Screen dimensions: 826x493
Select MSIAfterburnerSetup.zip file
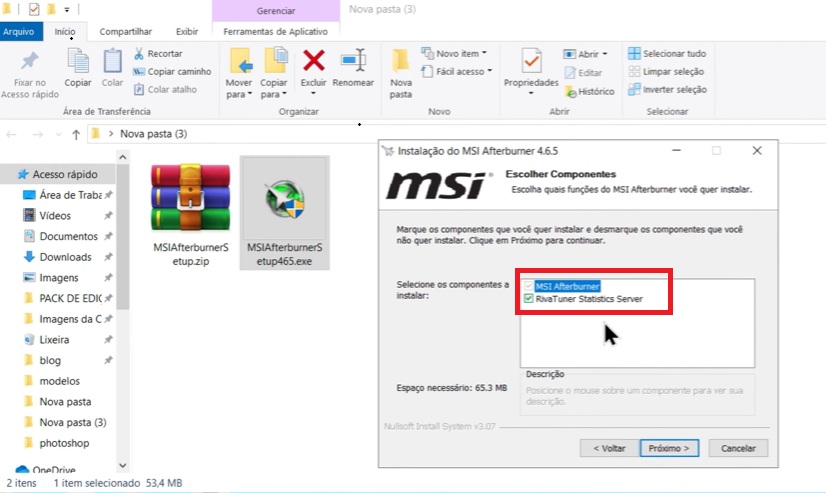191,212
